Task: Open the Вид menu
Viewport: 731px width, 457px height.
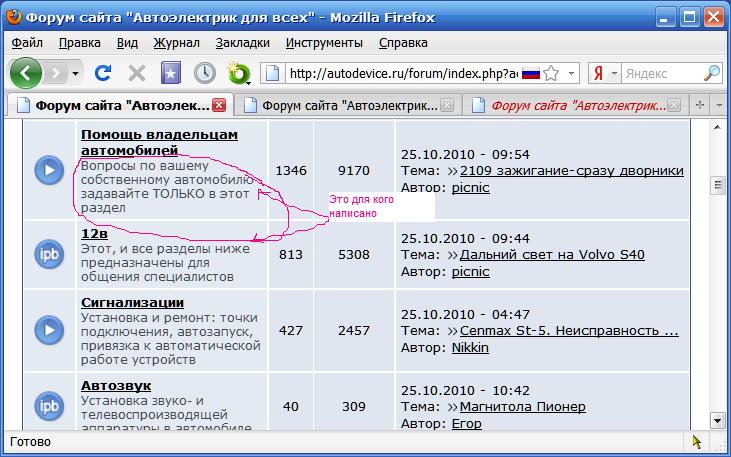Action: [127, 43]
